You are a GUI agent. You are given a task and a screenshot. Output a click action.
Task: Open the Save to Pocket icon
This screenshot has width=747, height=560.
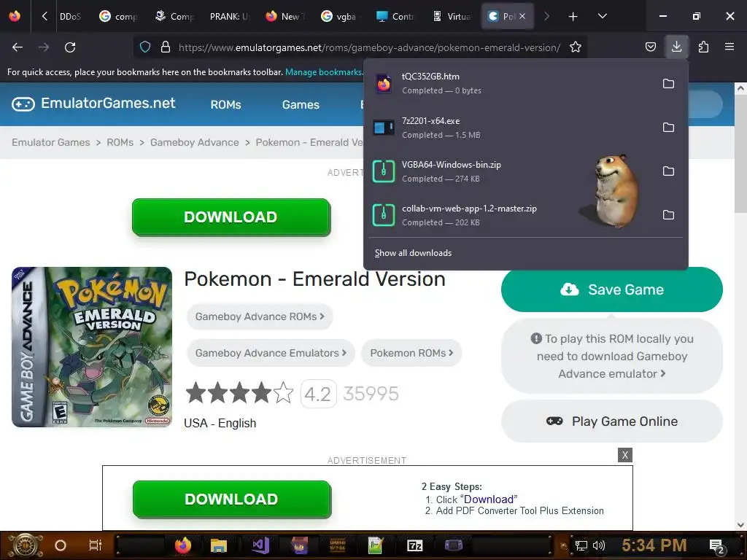tap(650, 47)
